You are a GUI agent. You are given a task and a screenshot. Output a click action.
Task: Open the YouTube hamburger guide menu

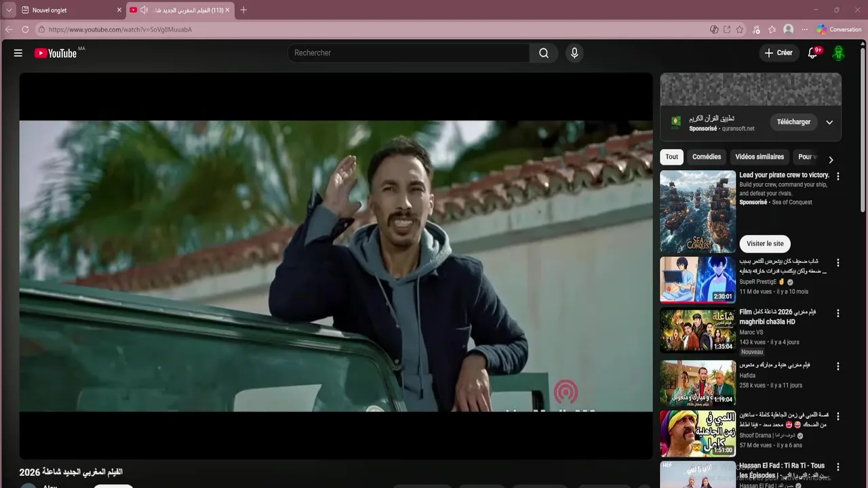[18, 53]
